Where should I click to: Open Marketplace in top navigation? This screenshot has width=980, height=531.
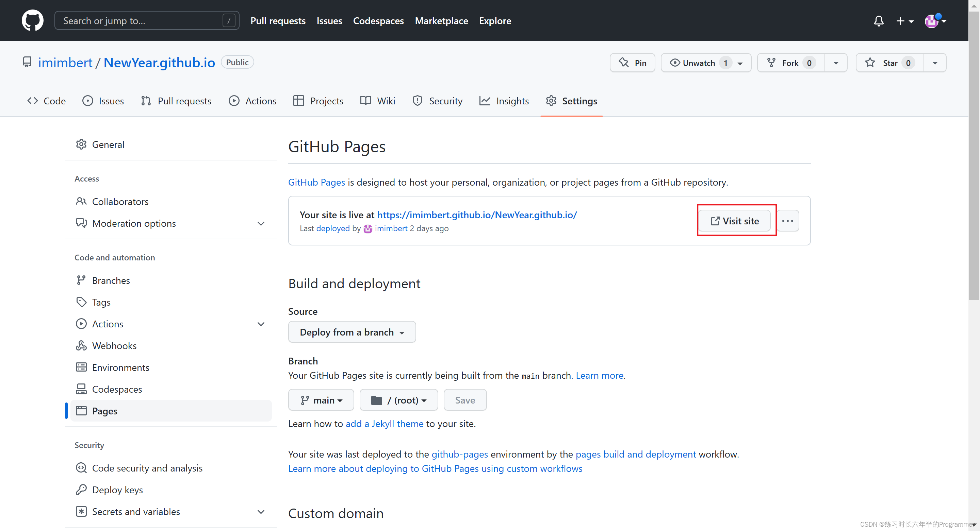pyautogui.click(x=441, y=21)
